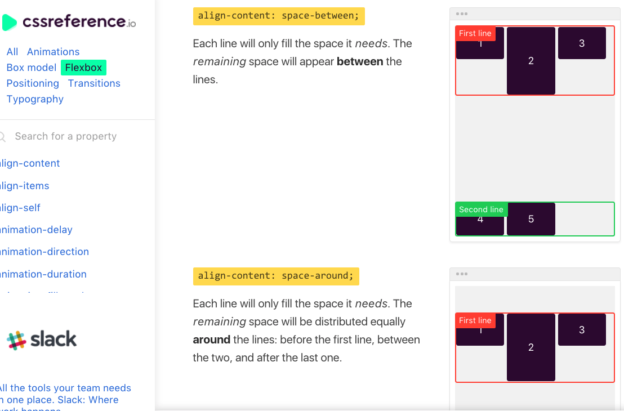Select the Flexbox category tab
Screen dimensions: 624x411
[84, 68]
